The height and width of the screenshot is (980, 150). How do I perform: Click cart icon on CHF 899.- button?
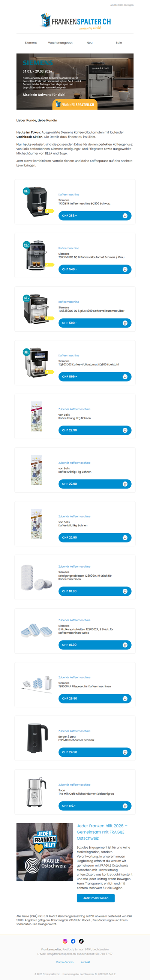(125, 377)
